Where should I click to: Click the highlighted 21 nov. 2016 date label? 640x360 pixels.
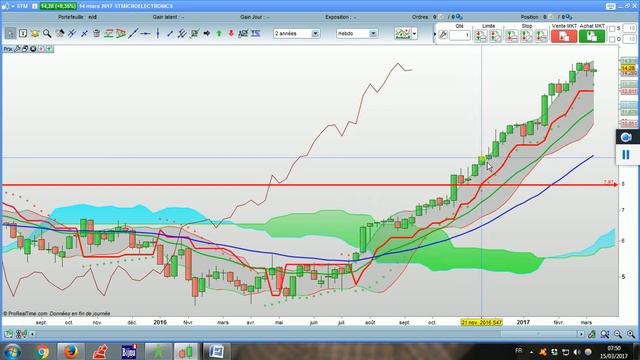482,322
